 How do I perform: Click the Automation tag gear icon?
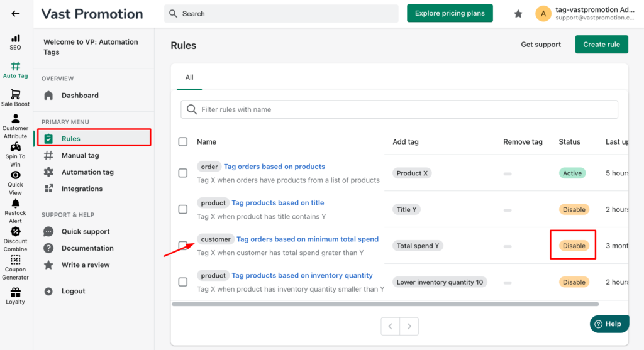coord(48,172)
